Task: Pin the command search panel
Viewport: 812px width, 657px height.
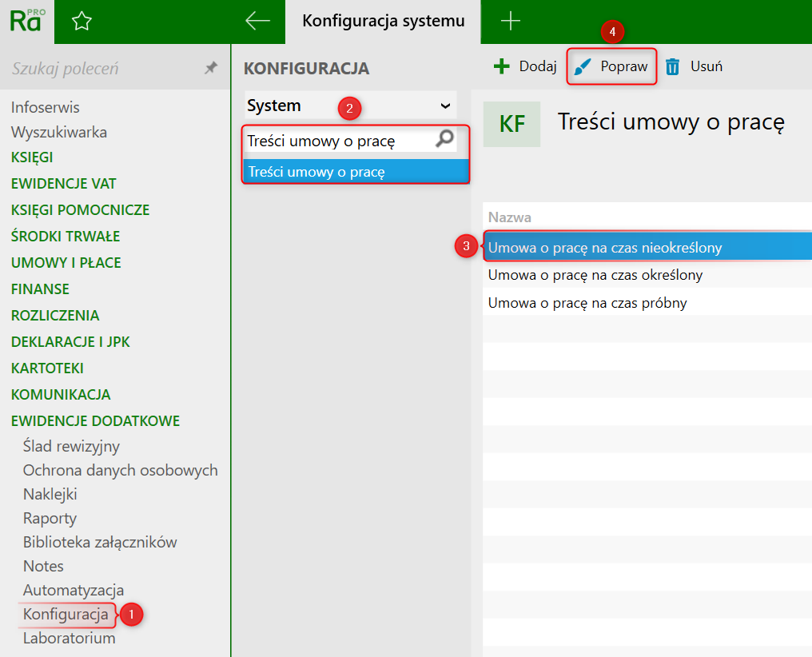Action: point(211,68)
